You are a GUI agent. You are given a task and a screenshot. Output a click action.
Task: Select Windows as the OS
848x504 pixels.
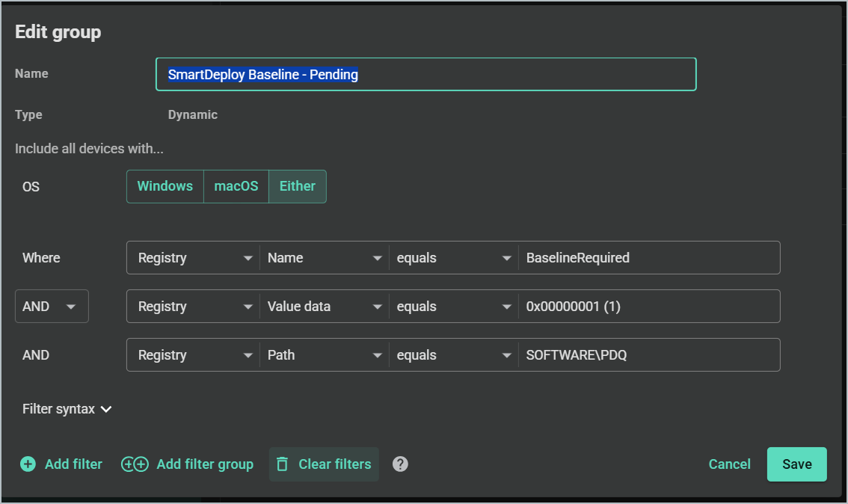tap(165, 186)
